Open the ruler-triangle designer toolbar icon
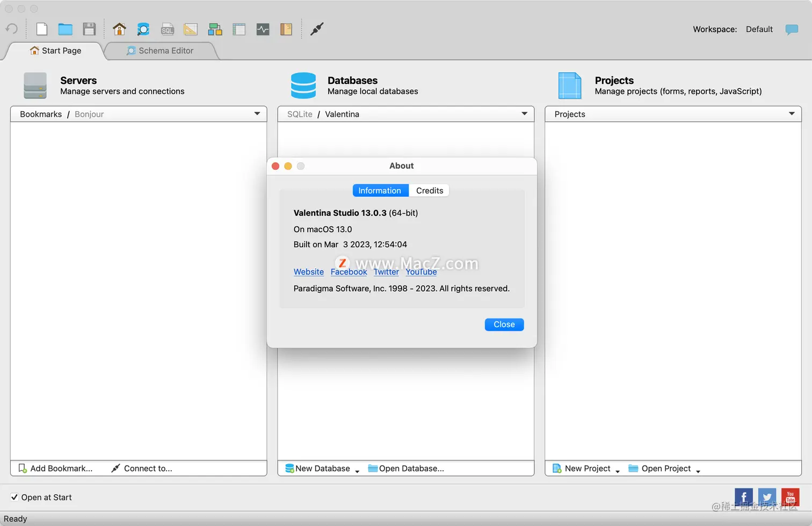Viewport: 812px width, 526px height. 191,29
